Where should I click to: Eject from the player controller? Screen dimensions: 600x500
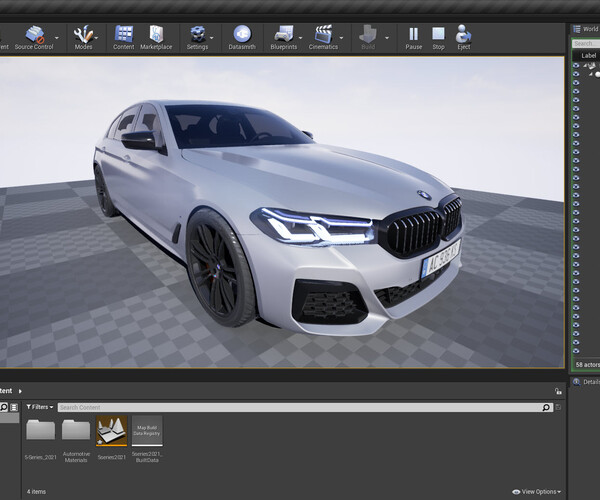[463, 37]
